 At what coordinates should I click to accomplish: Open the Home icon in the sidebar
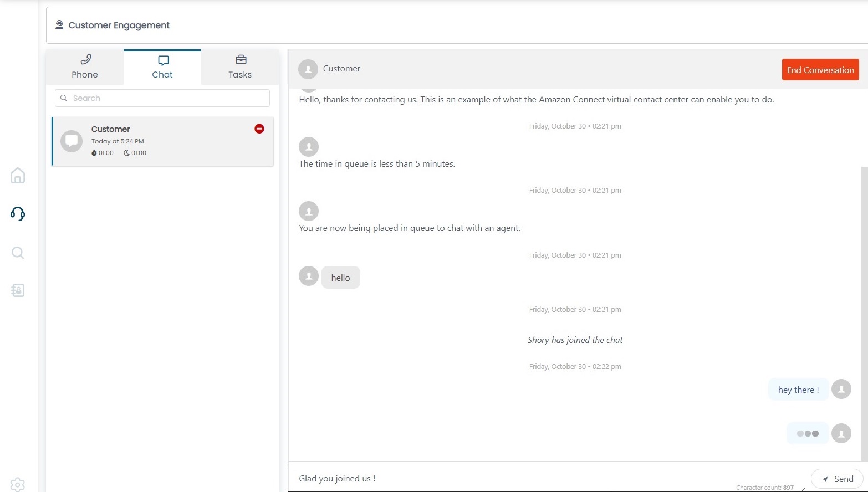point(18,176)
